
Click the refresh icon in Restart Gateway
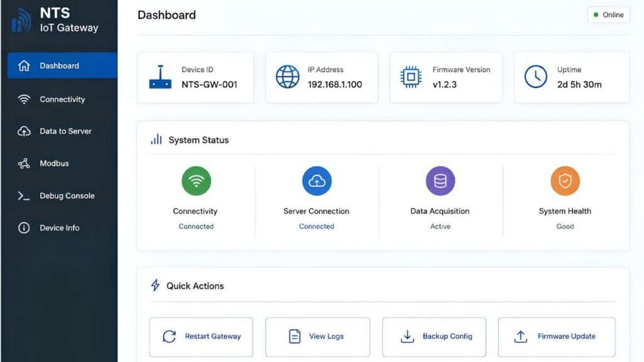(x=169, y=337)
